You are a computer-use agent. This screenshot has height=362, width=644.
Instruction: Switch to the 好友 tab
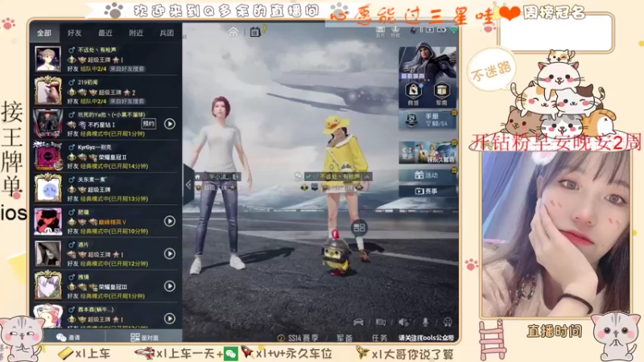pos(74,33)
